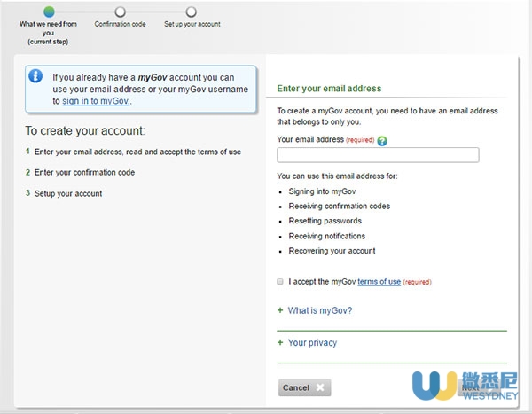Viewport: 532px width, 414px height.
Task: Focus the Your email address input field
Action: 378,155
